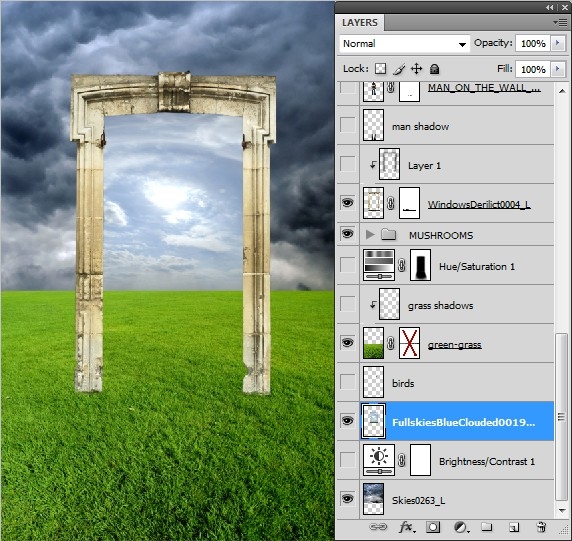Image resolution: width=572 pixels, height=541 pixels.
Task: Click Lock transparent pixels icon
Action: (380, 69)
